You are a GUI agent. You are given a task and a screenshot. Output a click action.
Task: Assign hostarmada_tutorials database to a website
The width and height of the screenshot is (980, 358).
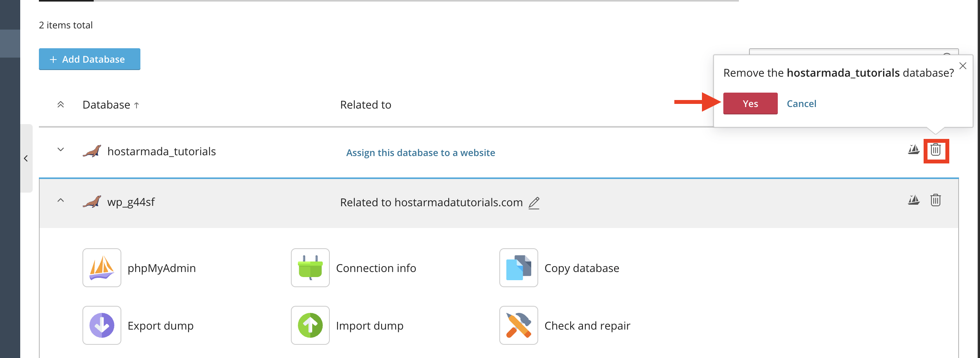point(421,153)
